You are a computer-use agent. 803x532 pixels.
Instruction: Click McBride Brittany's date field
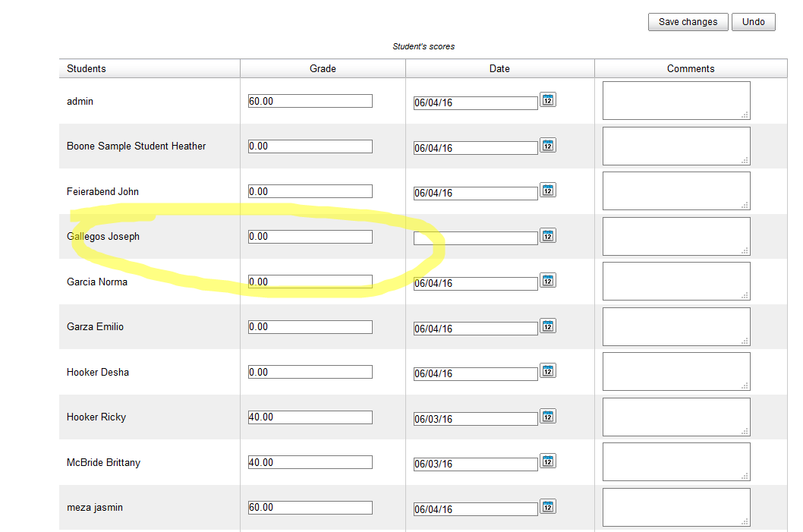(475, 464)
